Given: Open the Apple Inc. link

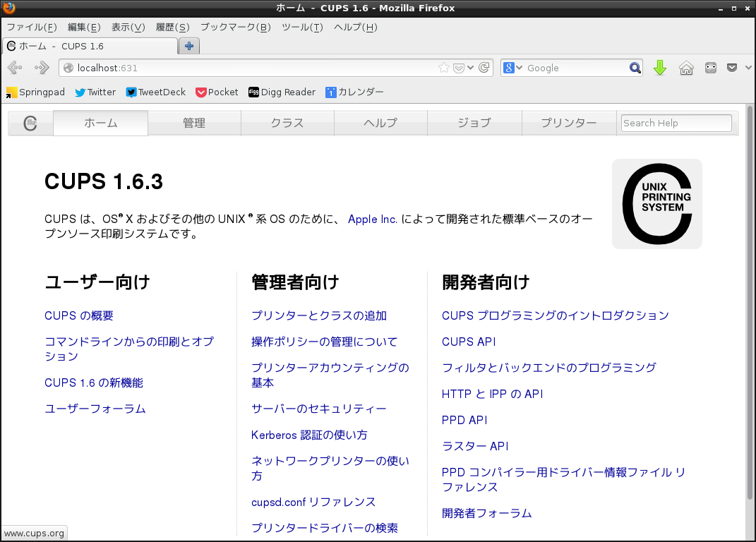Looking at the screenshot, I should [x=373, y=219].
